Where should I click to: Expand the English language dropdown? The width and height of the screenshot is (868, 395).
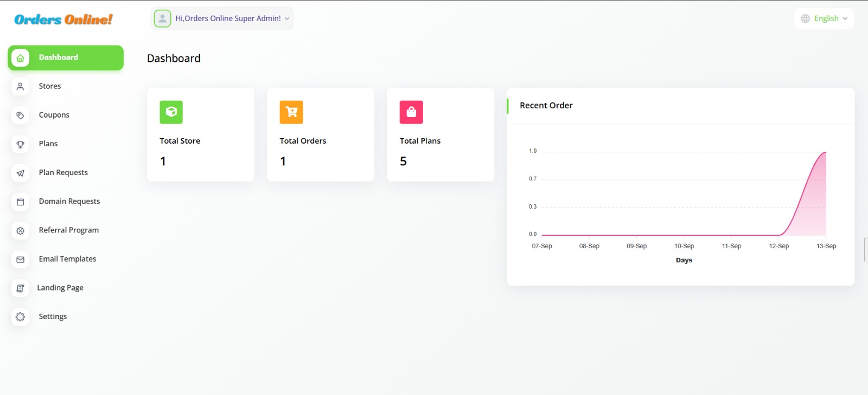pos(824,18)
